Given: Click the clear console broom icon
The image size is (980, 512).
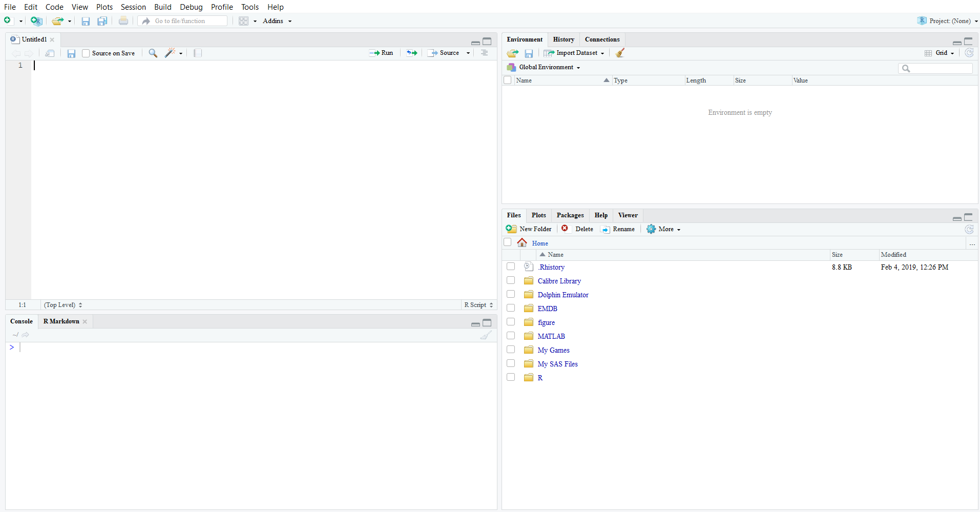Looking at the screenshot, I should pyautogui.click(x=486, y=335).
